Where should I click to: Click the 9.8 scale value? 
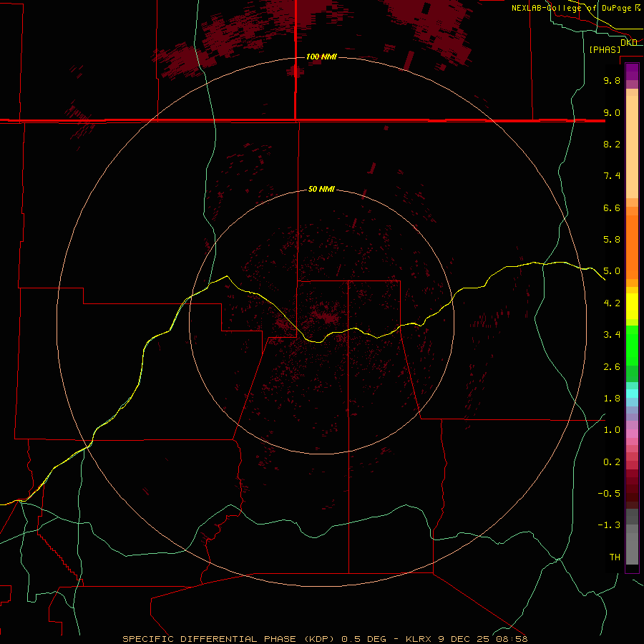tap(612, 80)
